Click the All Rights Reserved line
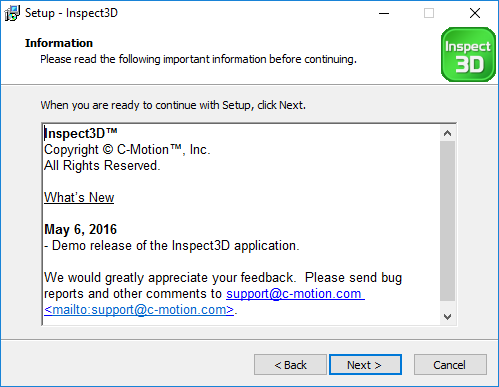 102,165
